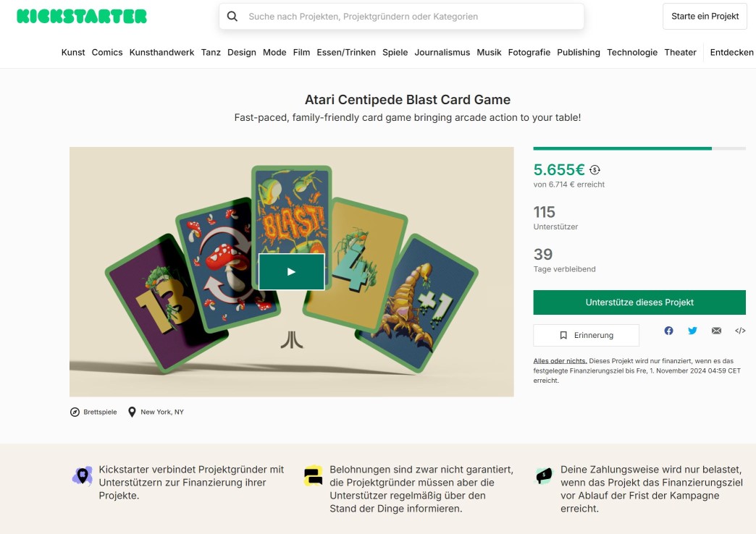Select the Comics menu item
This screenshot has width=756, height=534.
107,52
